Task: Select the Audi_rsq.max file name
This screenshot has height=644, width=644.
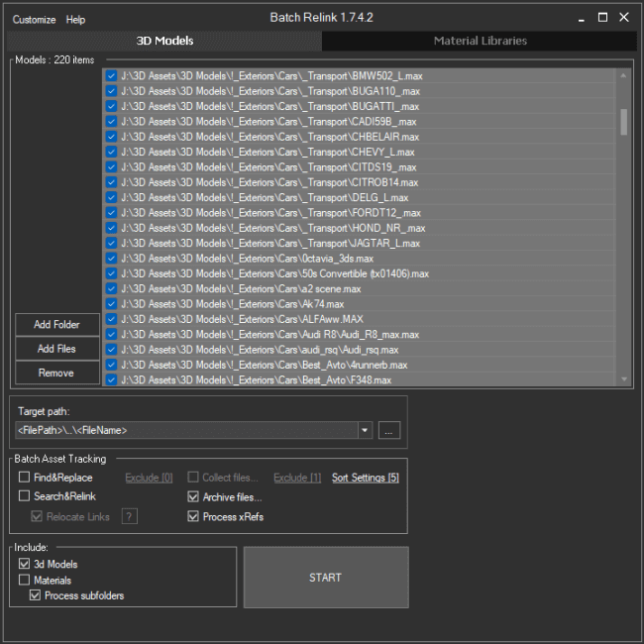Action: click(371, 350)
